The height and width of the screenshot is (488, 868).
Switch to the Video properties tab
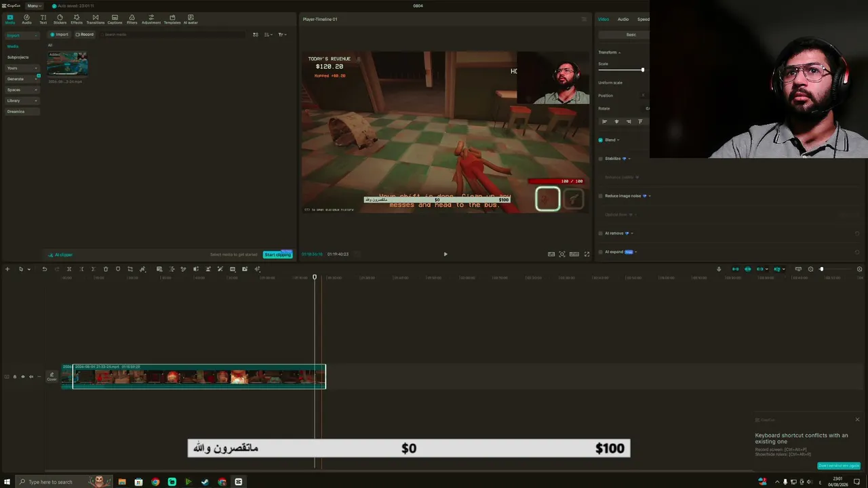[604, 19]
